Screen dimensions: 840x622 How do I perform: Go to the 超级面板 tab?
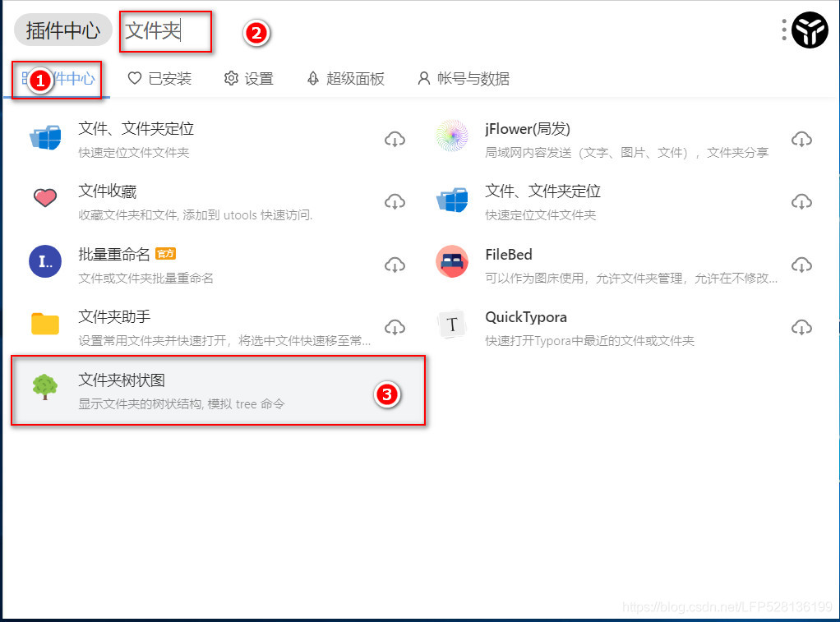[x=345, y=79]
